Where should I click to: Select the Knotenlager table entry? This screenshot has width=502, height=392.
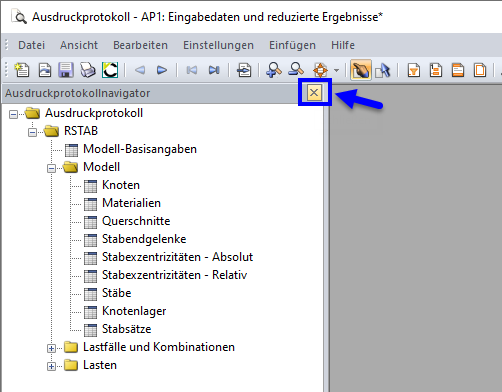pyautogui.click(x=134, y=311)
